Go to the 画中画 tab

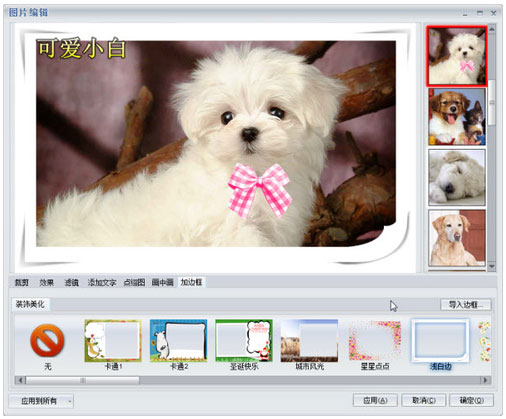pyautogui.click(x=163, y=283)
